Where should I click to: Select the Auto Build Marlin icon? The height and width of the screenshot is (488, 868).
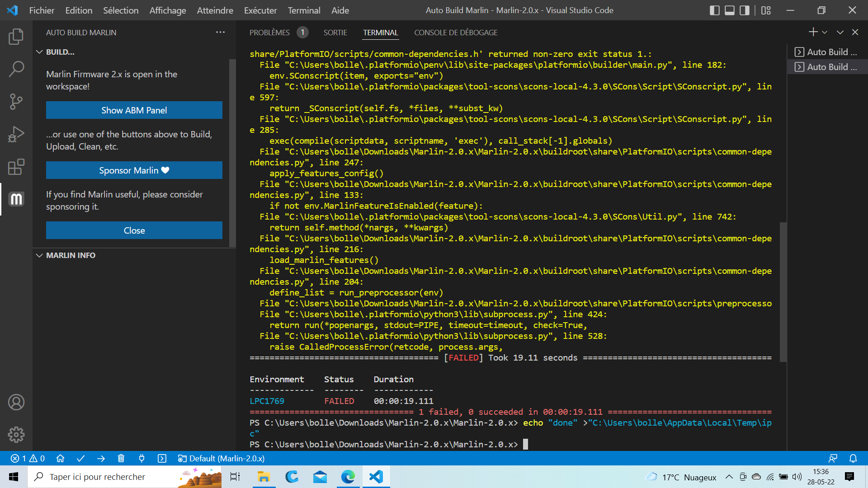(x=16, y=199)
